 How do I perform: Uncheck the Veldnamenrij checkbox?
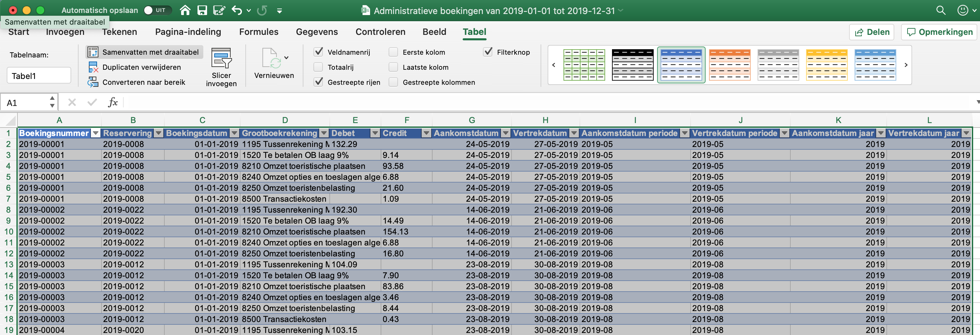coord(318,52)
